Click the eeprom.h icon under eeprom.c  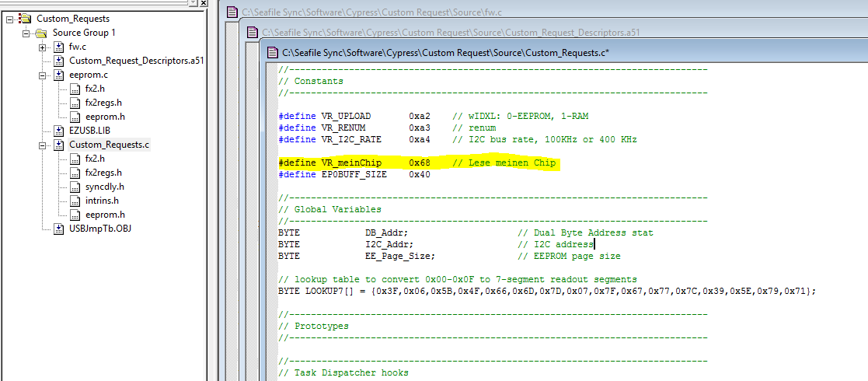(x=75, y=117)
